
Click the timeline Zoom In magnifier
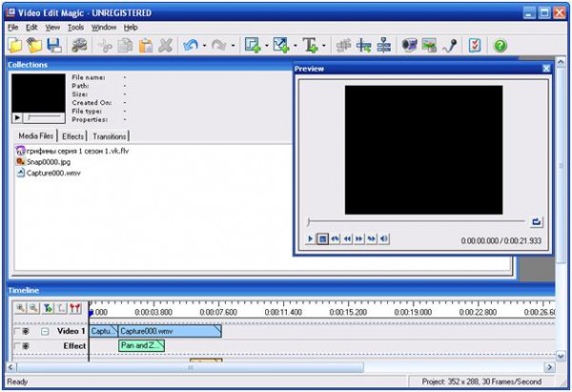[20, 308]
